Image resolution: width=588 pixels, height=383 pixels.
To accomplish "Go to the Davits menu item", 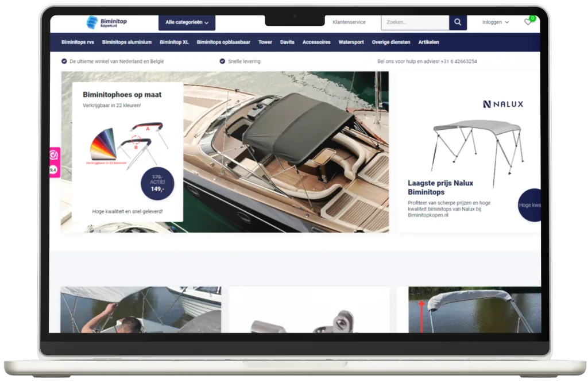I will 287,42.
